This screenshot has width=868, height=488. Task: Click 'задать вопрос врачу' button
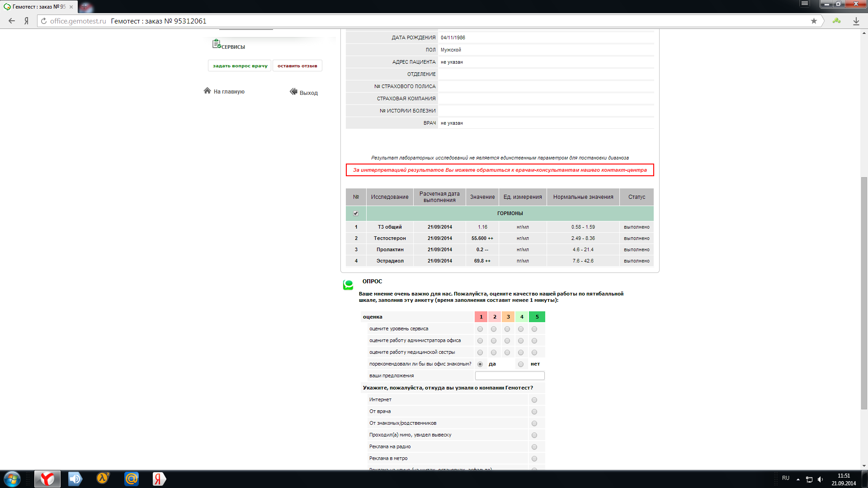click(x=240, y=66)
